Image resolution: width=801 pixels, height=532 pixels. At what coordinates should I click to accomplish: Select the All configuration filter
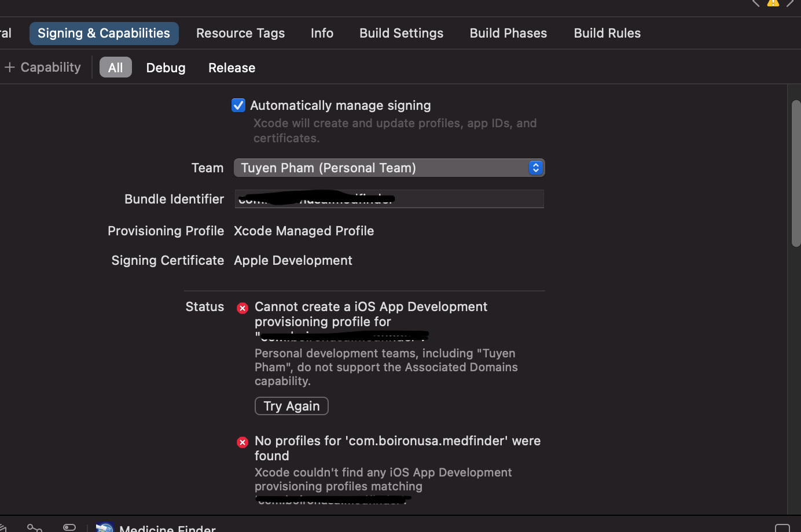click(115, 68)
